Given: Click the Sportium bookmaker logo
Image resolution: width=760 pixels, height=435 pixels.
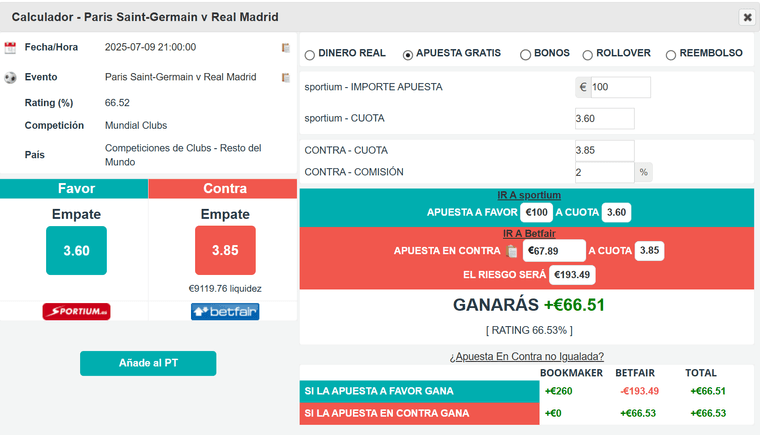Looking at the screenshot, I should 76,311.
